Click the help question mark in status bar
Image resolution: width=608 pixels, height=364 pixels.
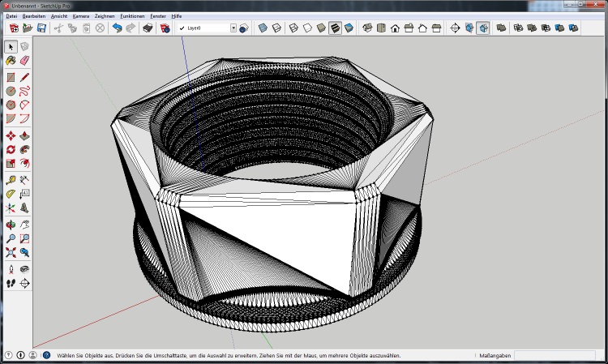[x=46, y=355]
